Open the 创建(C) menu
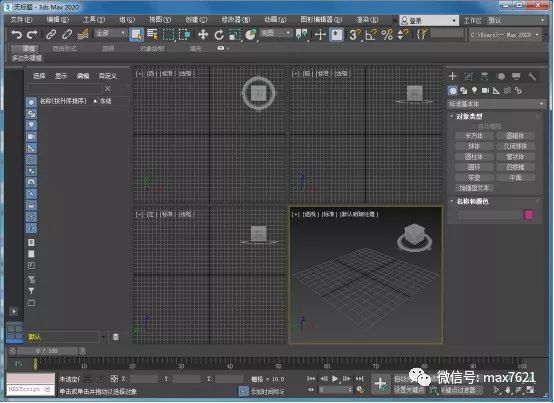Viewport: 554px width, 403px height. coord(196,20)
